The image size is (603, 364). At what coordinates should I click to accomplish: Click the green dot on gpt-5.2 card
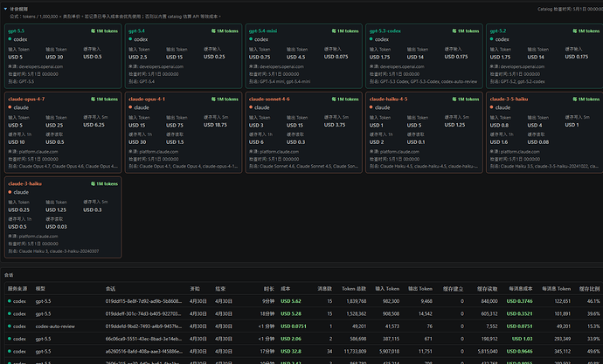pyautogui.click(x=492, y=39)
